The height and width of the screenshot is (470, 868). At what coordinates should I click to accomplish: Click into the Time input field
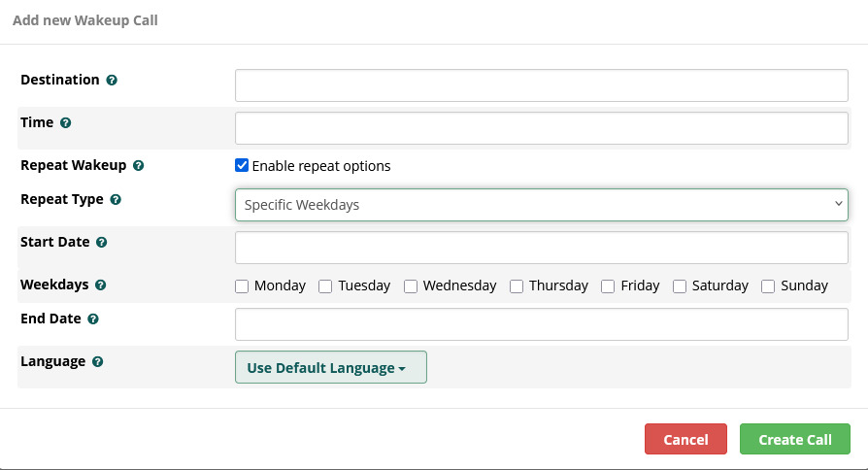coord(541,128)
